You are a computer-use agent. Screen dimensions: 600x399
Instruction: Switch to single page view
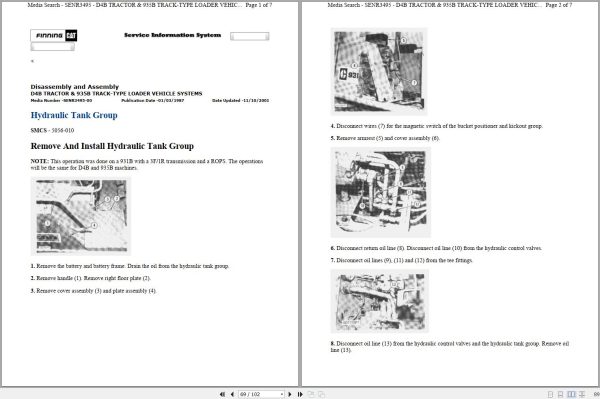pos(550,394)
